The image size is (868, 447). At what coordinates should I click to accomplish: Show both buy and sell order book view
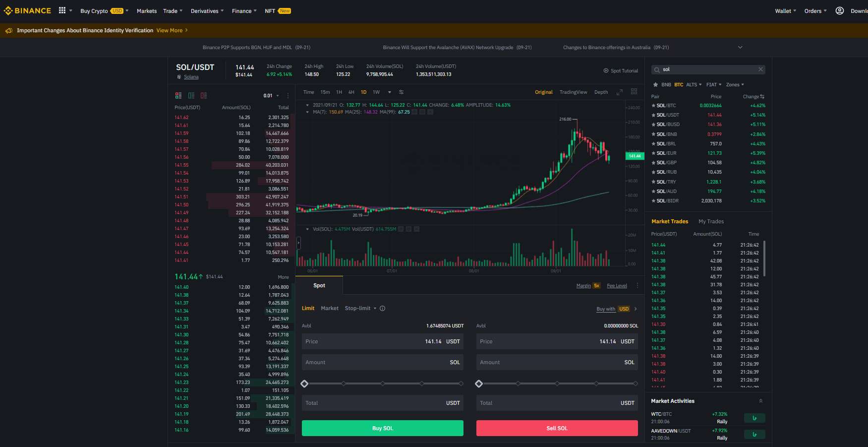178,95
